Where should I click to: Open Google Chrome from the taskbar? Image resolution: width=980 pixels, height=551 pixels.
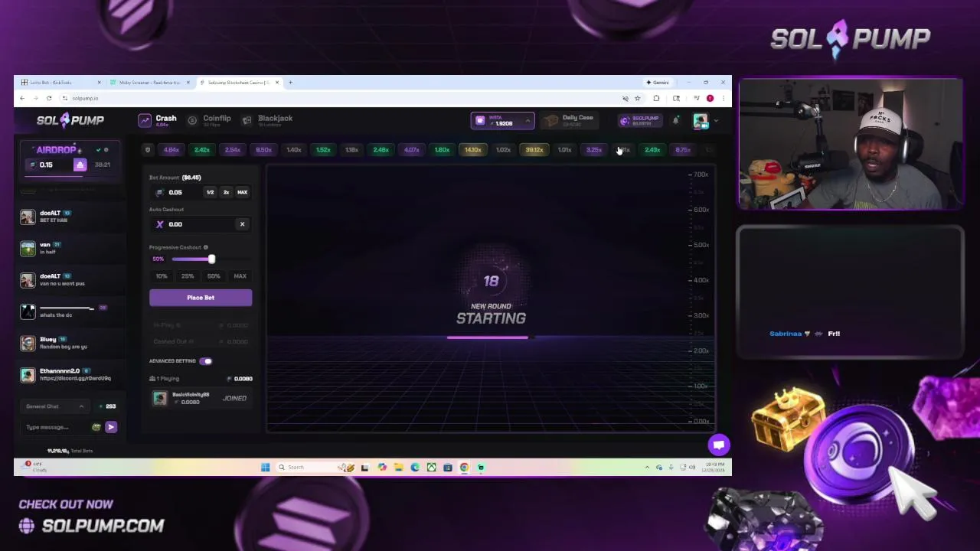pyautogui.click(x=464, y=467)
